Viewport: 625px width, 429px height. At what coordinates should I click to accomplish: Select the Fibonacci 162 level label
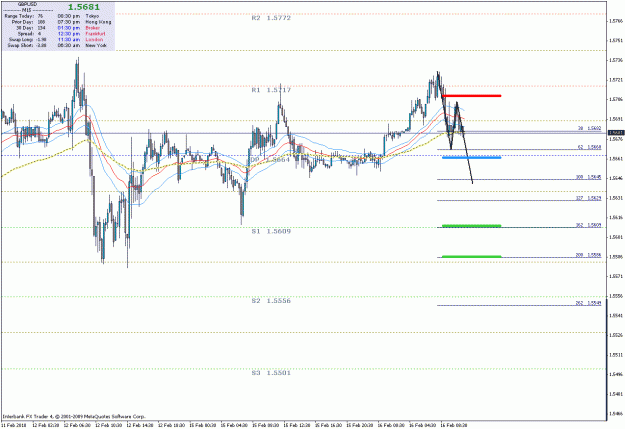coord(588,225)
